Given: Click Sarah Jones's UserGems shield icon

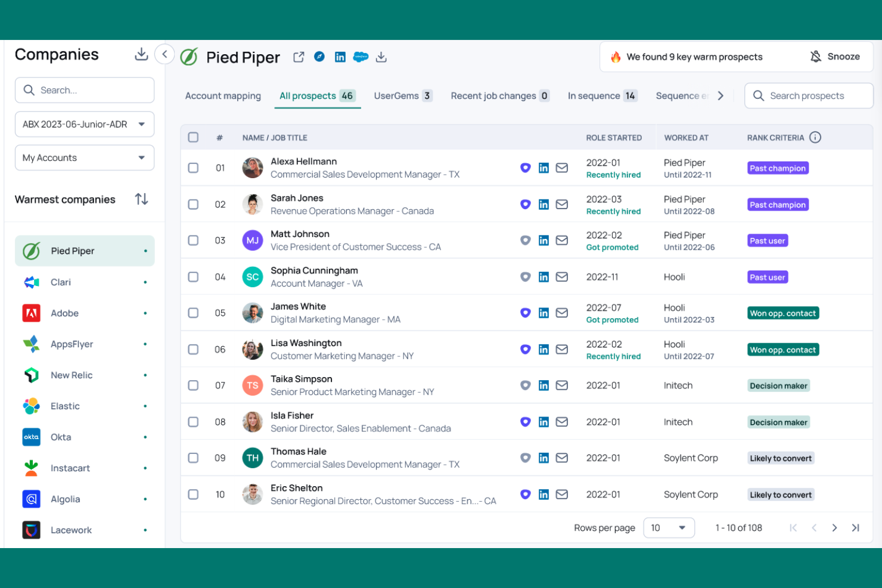Looking at the screenshot, I should pyautogui.click(x=525, y=204).
